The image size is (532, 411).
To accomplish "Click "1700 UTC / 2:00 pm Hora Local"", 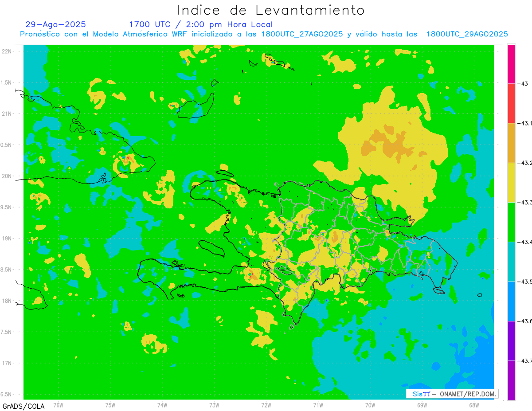I will (201, 24).
